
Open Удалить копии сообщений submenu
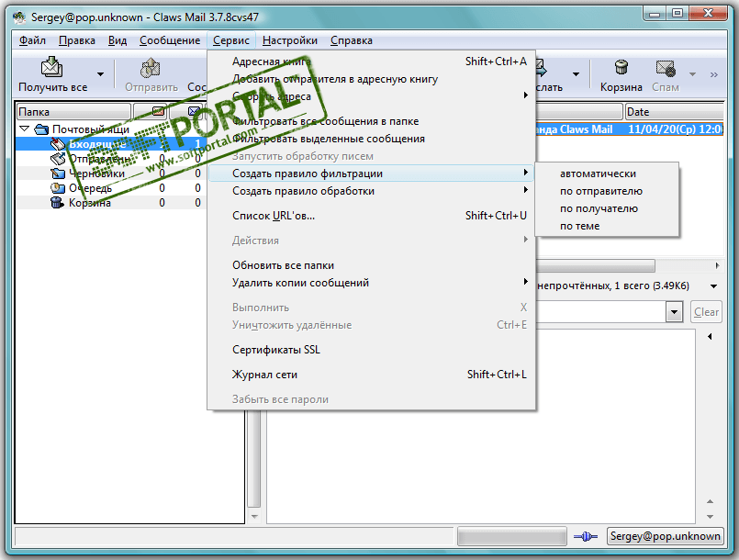pyautogui.click(x=372, y=283)
